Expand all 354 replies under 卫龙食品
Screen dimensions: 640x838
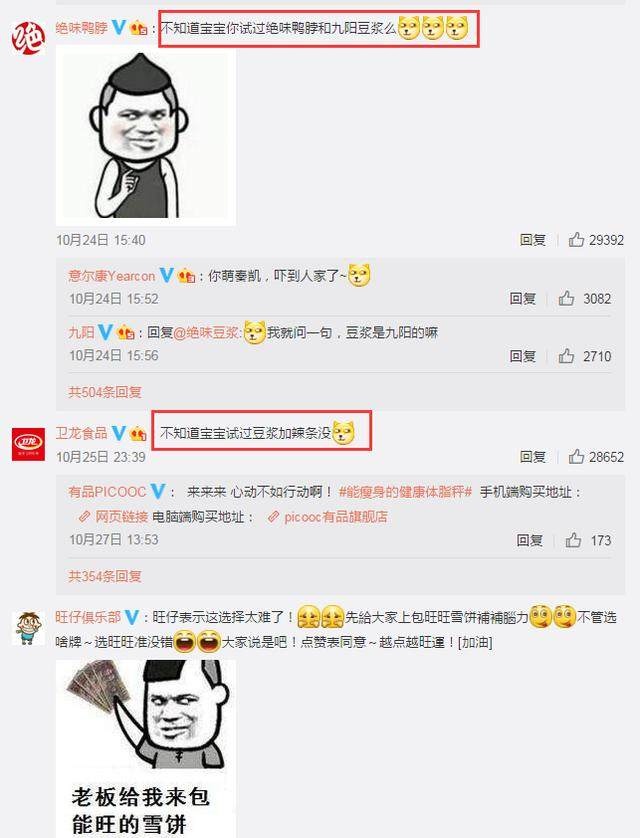tap(105, 576)
